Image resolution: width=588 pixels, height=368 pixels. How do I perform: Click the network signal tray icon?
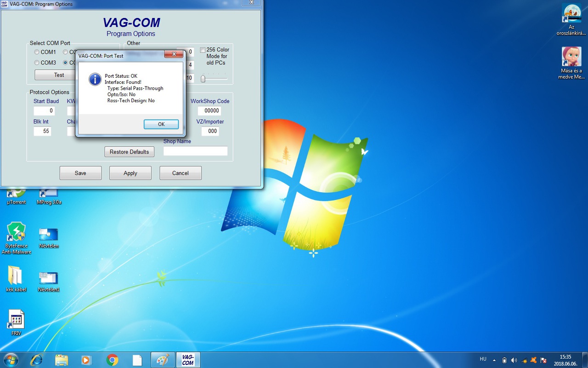point(524,360)
